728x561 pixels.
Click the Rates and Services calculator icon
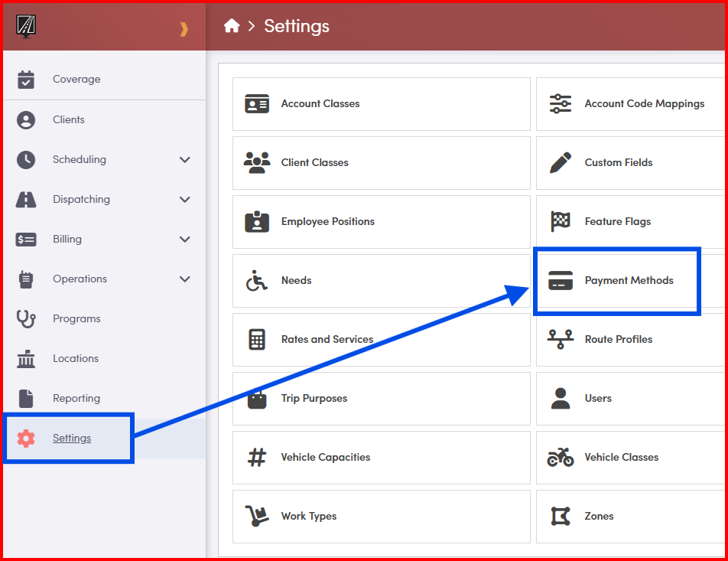tap(257, 340)
